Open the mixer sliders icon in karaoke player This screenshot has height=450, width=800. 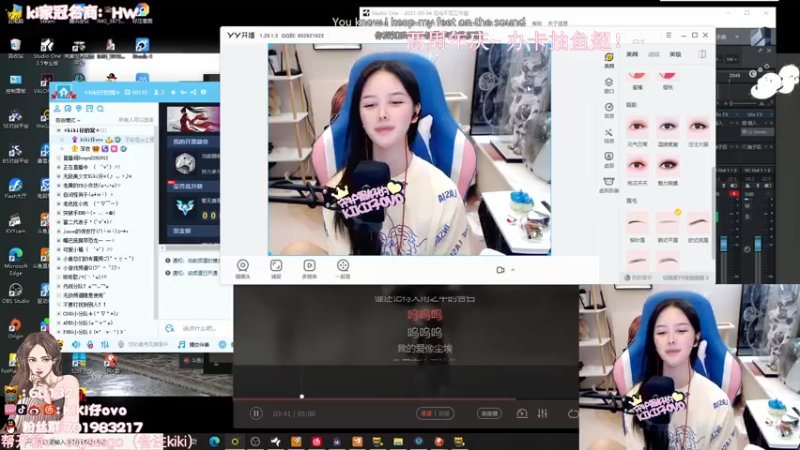point(542,413)
